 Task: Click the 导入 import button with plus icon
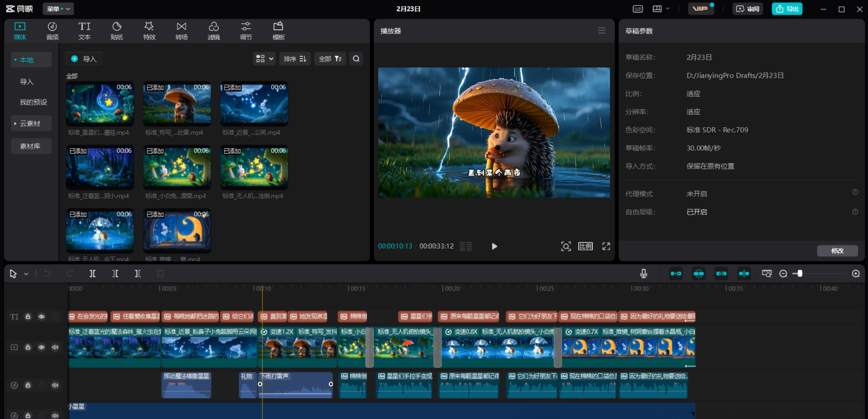(x=84, y=59)
